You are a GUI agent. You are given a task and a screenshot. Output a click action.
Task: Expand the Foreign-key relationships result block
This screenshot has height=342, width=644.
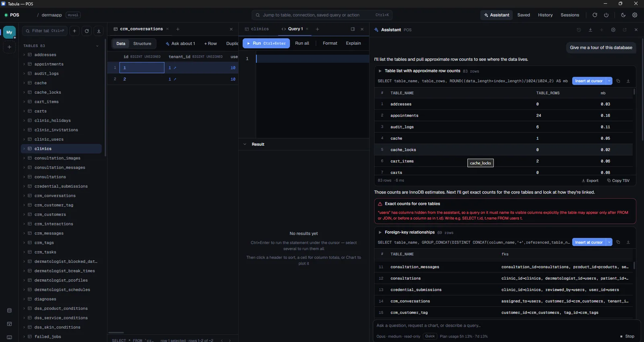(380, 233)
